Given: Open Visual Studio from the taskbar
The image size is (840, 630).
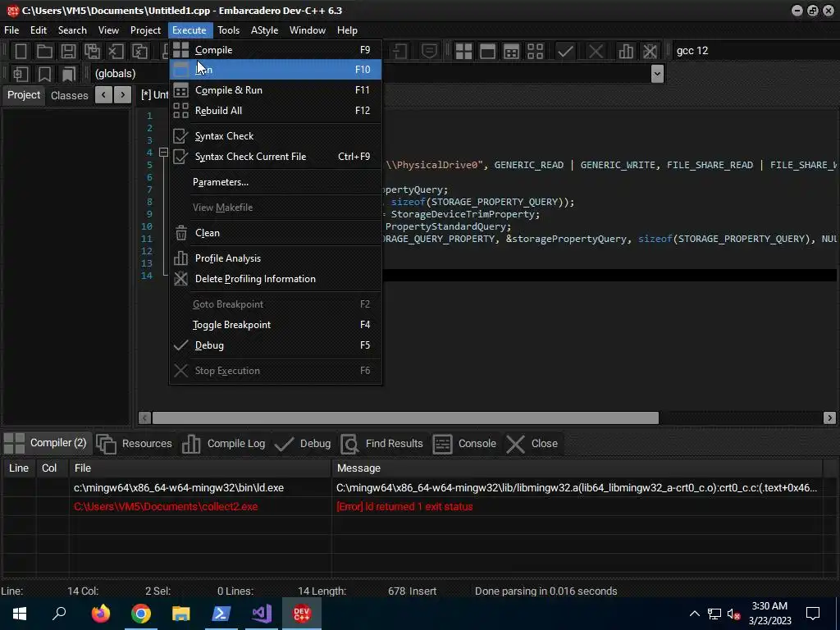Looking at the screenshot, I should tap(262, 614).
